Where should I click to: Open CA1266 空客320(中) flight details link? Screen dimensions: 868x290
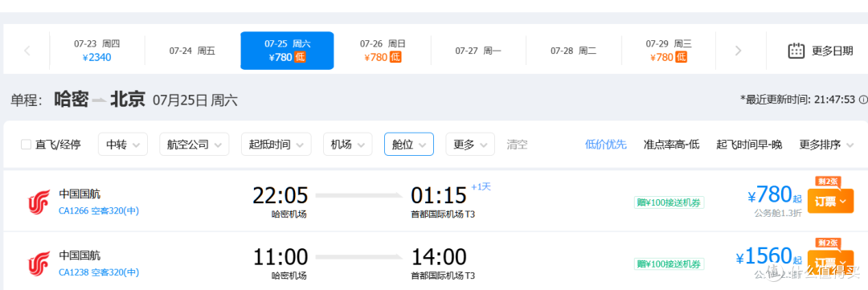tap(99, 210)
